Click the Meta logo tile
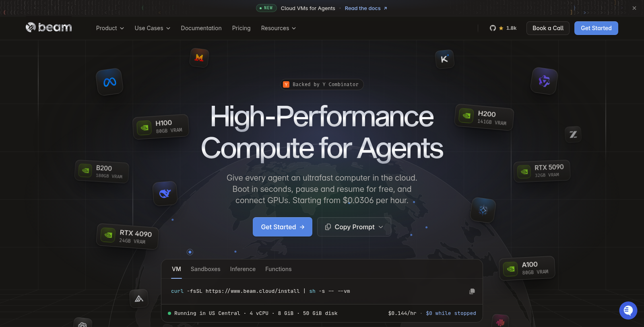644x327 pixels. [x=109, y=82]
